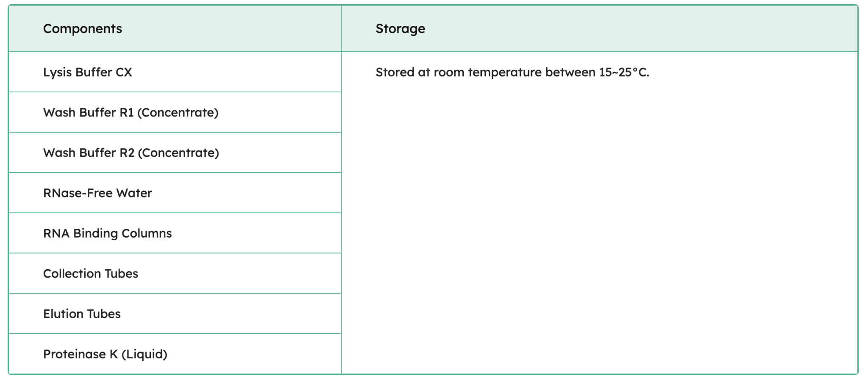Click the word "Tubes" in Elution Tubes

pyautogui.click(x=104, y=314)
